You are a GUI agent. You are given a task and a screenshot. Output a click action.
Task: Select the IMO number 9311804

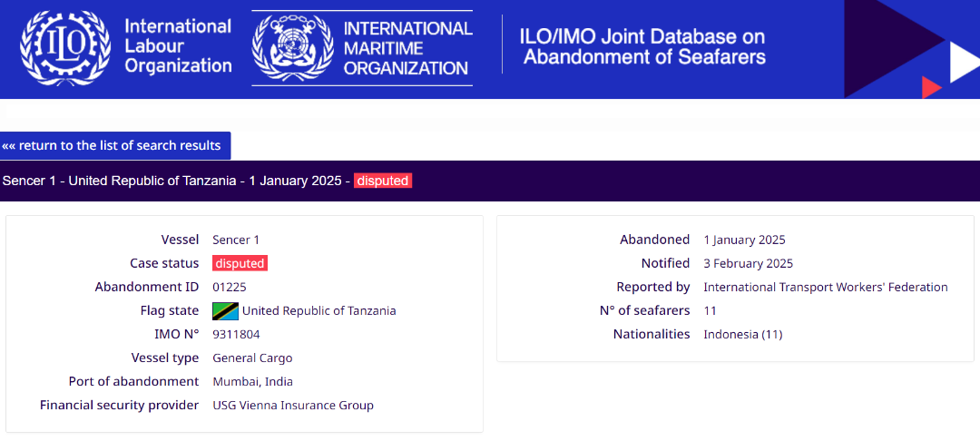(x=236, y=334)
